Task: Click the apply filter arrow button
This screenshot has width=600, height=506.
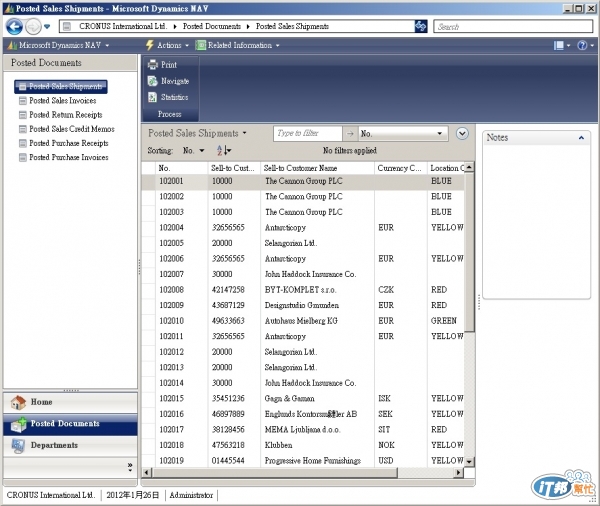Action: 350,134
